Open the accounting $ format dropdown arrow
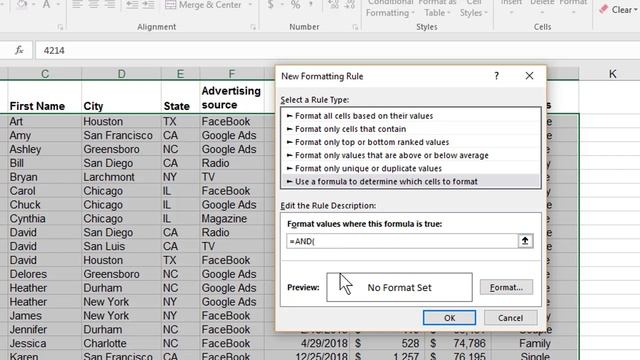Viewport: 640px width, 360px height. click(x=282, y=4)
